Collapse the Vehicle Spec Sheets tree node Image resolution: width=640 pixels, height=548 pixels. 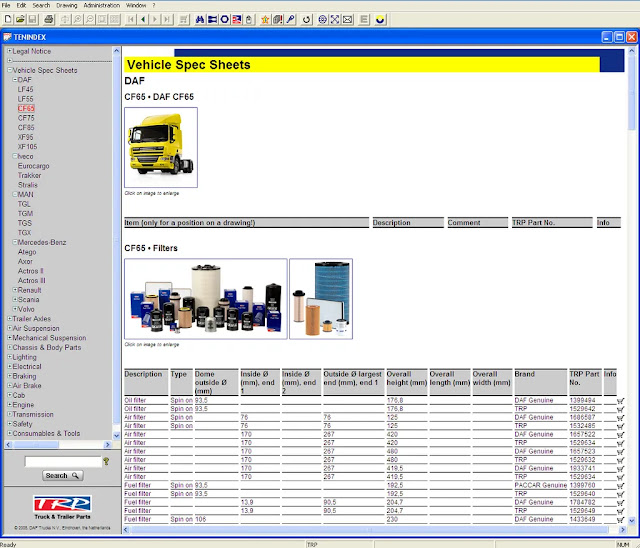pyautogui.click(x=9, y=70)
